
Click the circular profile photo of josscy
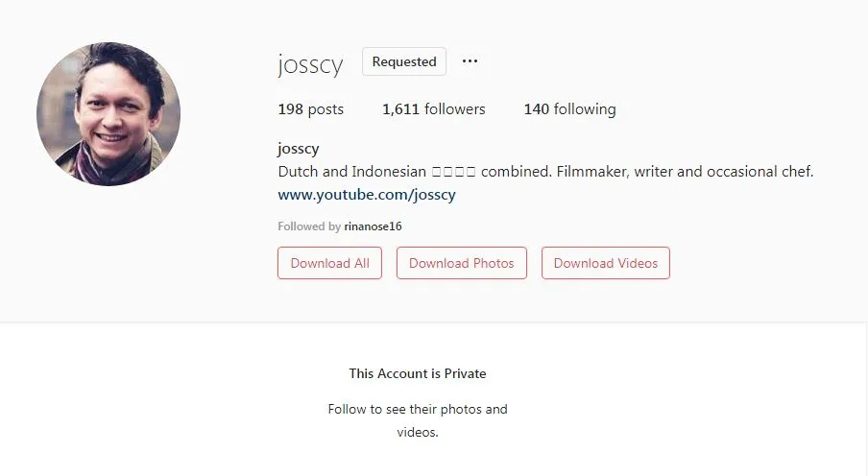(x=108, y=114)
